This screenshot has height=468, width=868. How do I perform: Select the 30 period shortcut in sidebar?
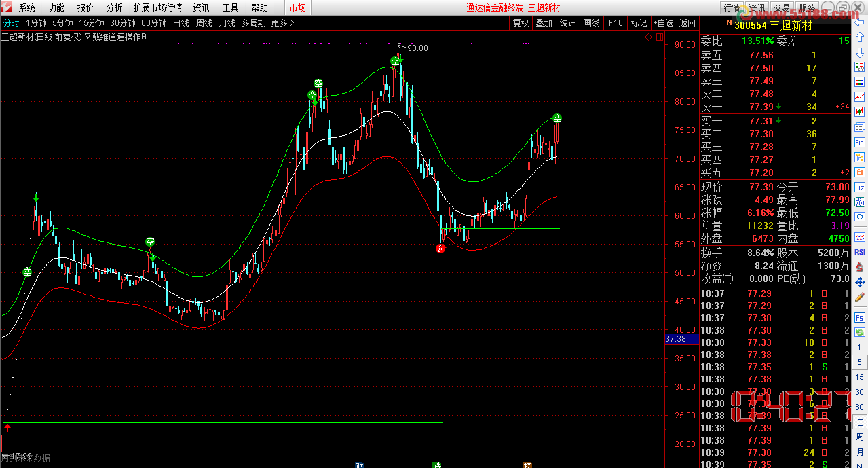point(860,392)
